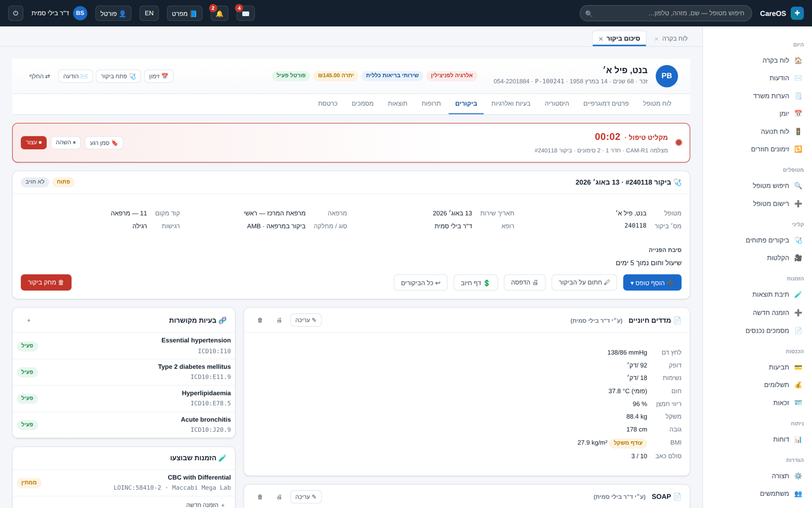Click the patient search field

coord(666,13)
